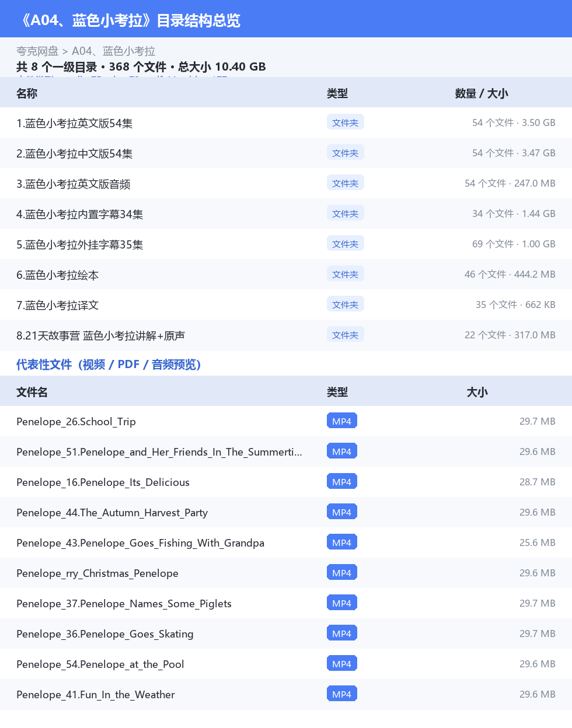This screenshot has width=572, height=728.
Task: Click MP4 badge for Names_Some_Piglets file
Action: click(341, 603)
